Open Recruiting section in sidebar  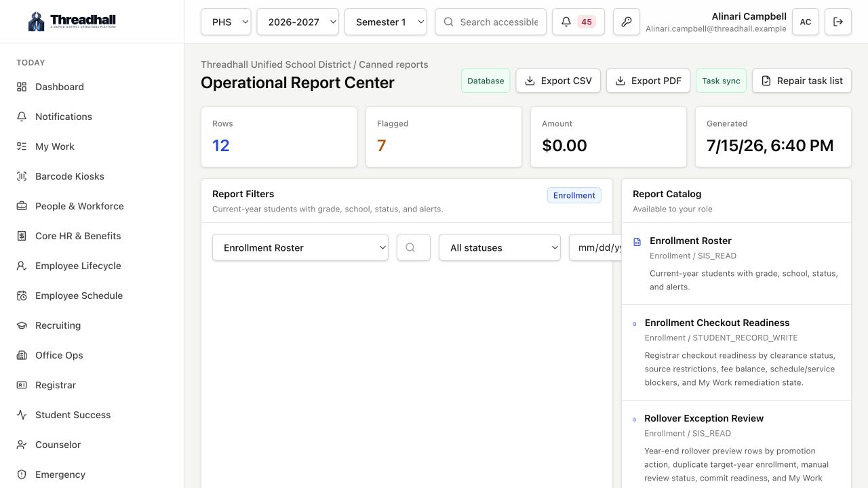coord(92,325)
